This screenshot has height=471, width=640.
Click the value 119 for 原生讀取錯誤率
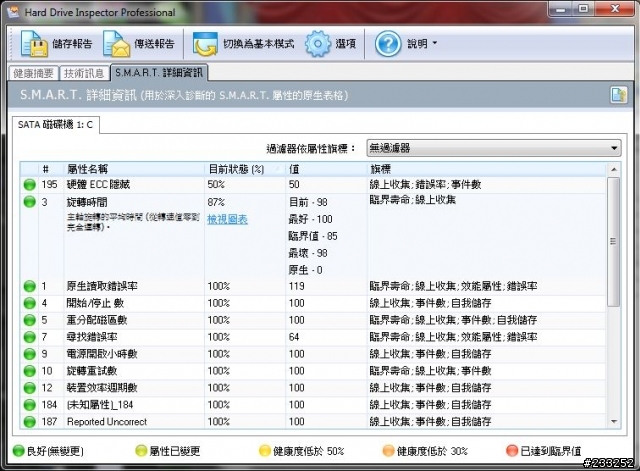point(297,286)
